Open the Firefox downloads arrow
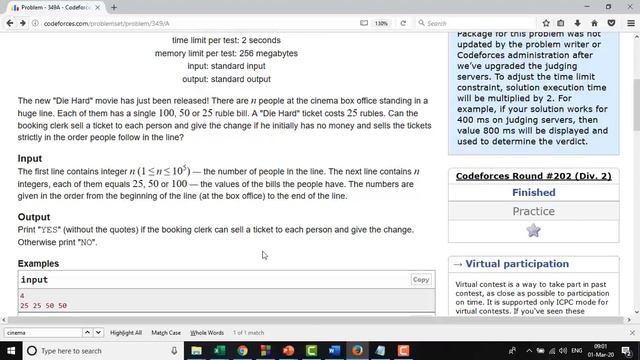 578,23
